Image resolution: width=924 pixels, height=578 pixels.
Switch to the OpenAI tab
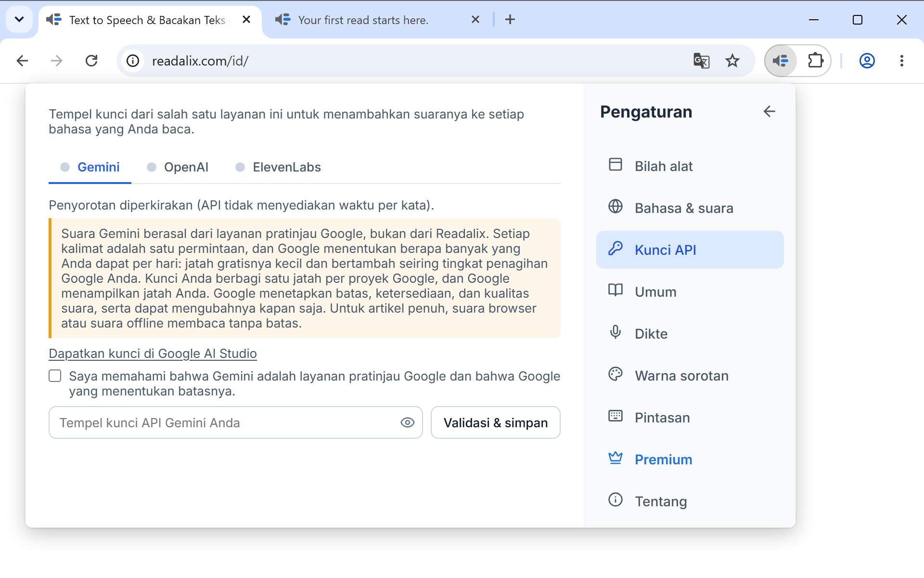[x=178, y=167]
